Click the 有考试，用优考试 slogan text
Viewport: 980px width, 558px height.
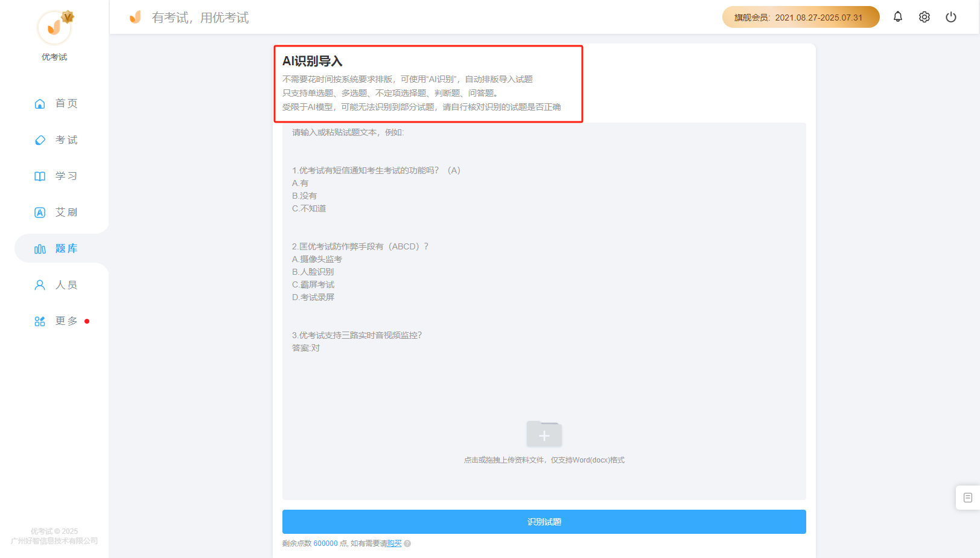click(x=200, y=18)
